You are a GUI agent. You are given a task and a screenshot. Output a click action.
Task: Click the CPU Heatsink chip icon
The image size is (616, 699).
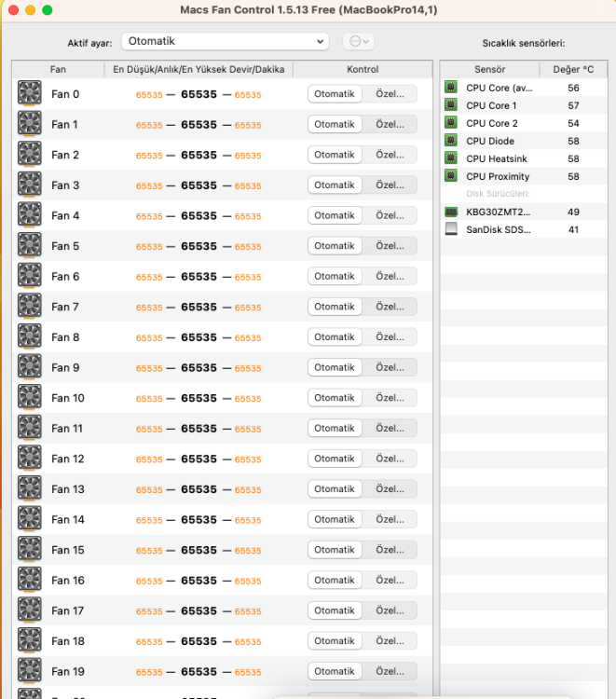click(x=451, y=158)
